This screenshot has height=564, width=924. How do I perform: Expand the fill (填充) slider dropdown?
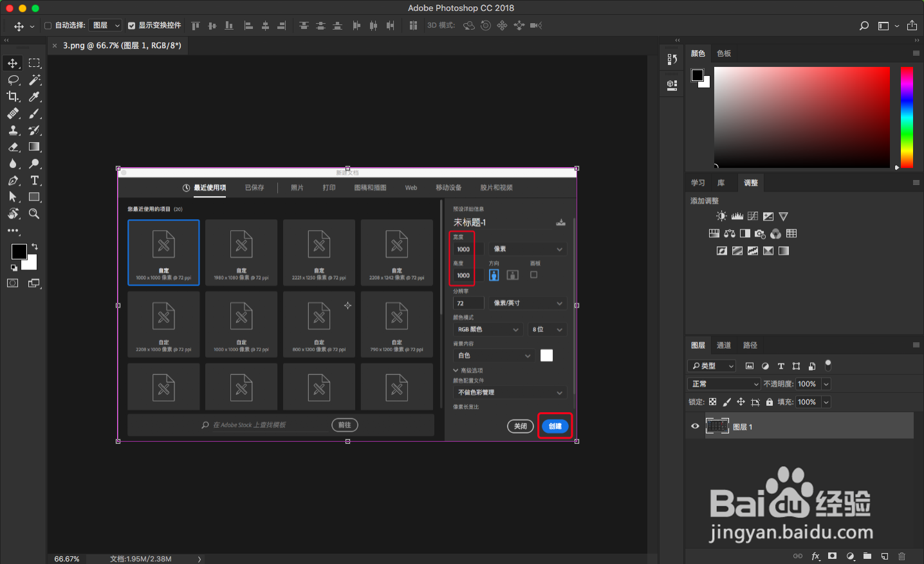click(x=826, y=402)
